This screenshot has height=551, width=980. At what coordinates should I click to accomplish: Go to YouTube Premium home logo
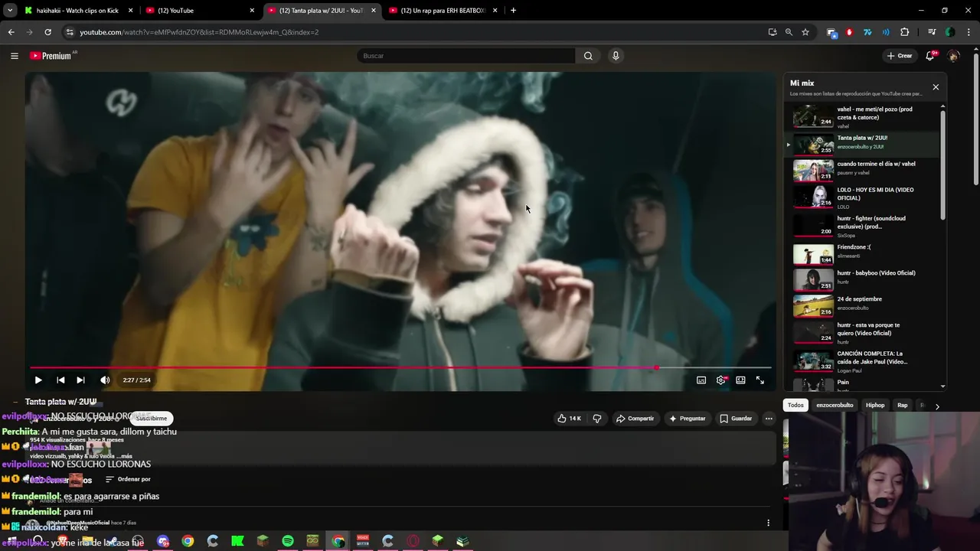click(51, 56)
